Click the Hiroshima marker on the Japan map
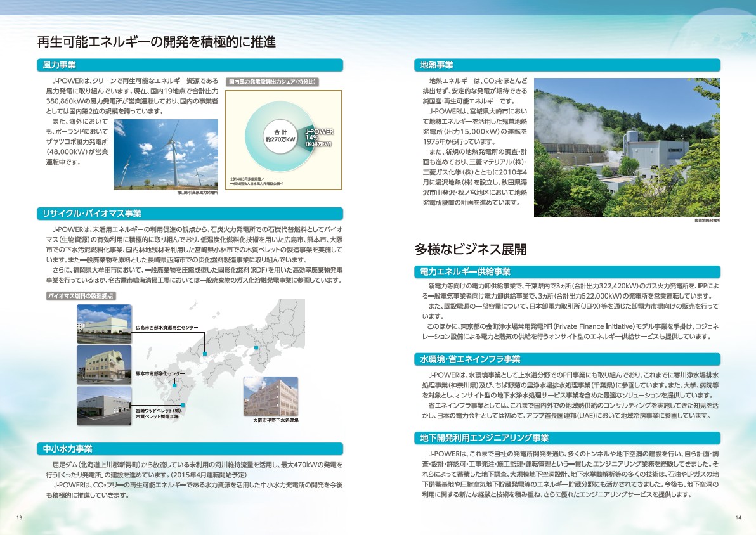Image resolution: width=756 pixels, height=535 pixels. (205, 354)
